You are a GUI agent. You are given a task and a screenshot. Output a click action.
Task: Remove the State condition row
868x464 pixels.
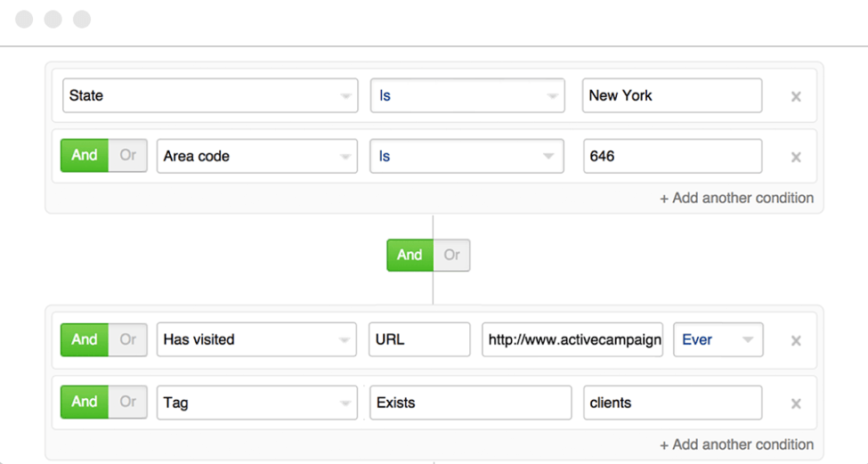click(796, 96)
